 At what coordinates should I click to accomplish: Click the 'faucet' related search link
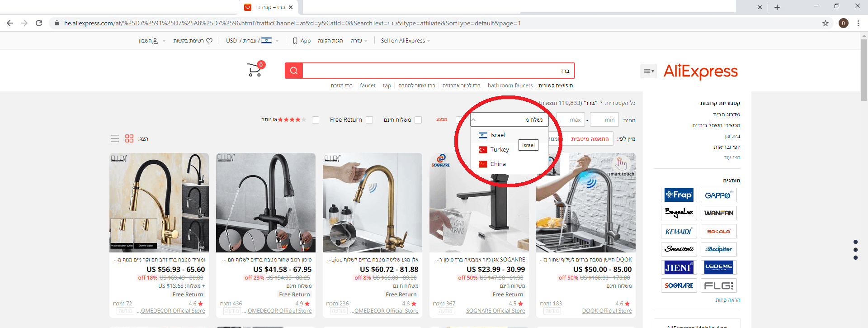368,86
